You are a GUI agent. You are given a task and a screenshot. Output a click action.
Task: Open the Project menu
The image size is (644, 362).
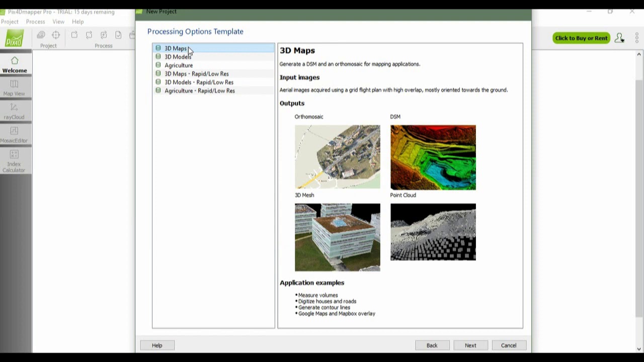10,22
